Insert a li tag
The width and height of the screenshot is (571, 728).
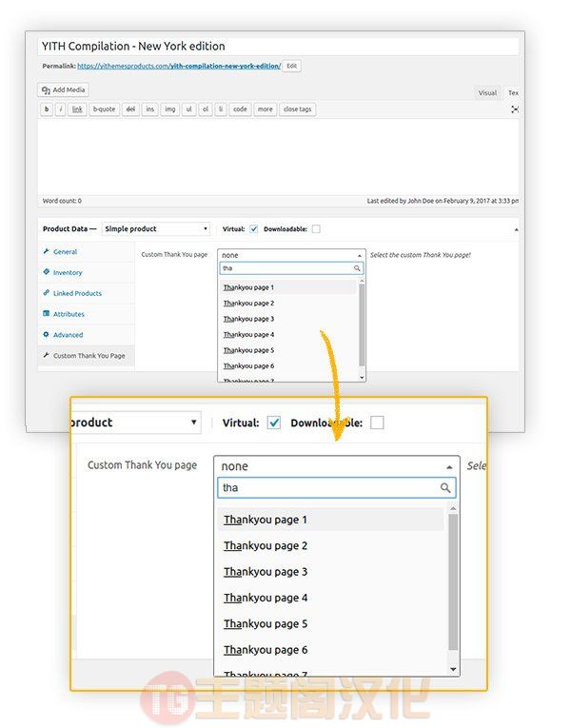pyautogui.click(x=221, y=109)
